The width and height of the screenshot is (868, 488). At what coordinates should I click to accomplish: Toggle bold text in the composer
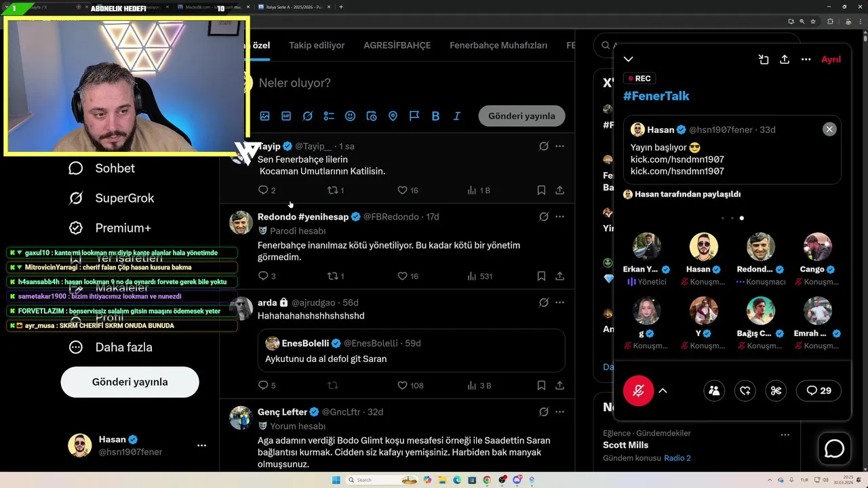pyautogui.click(x=435, y=116)
